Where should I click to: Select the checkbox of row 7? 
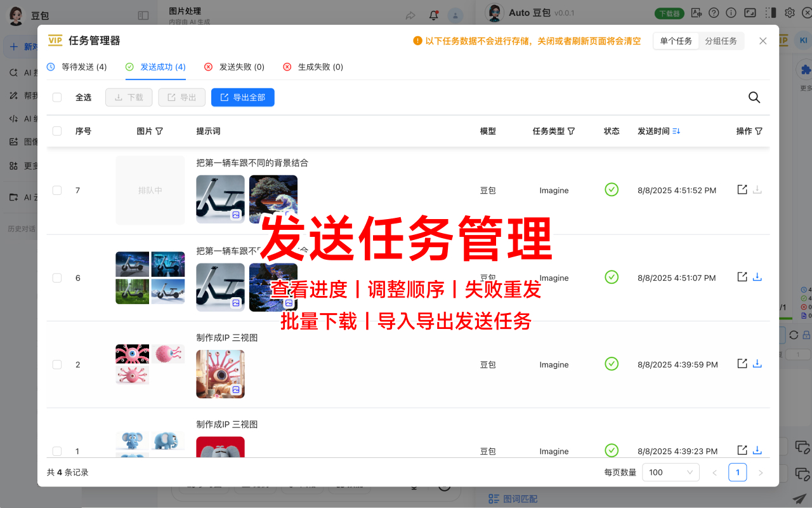pos(56,189)
